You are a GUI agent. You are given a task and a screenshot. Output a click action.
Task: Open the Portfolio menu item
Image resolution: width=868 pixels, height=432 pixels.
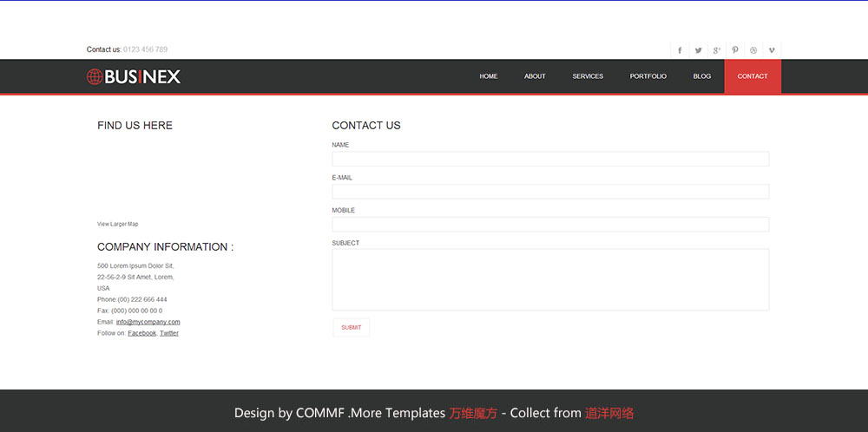pos(648,76)
